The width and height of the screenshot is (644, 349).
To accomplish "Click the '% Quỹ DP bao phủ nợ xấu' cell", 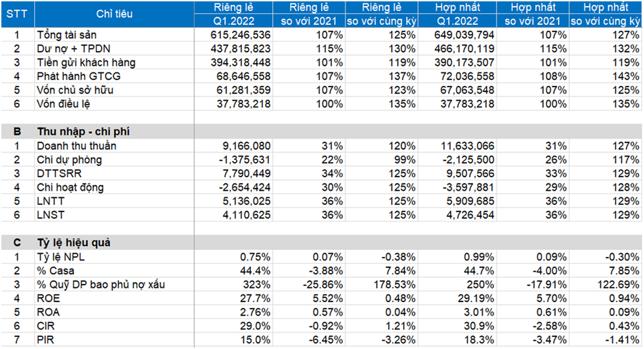I will pos(101,285).
